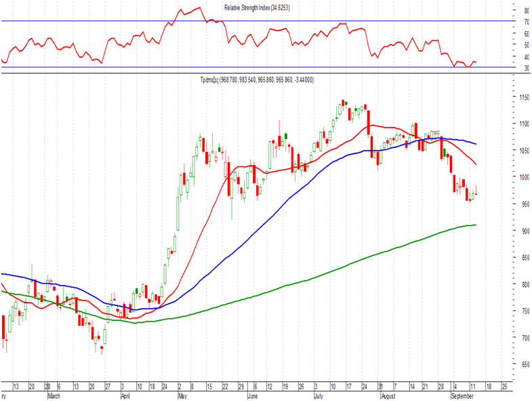Select the June month label
The height and width of the screenshot is (401, 532).
coord(253,396)
